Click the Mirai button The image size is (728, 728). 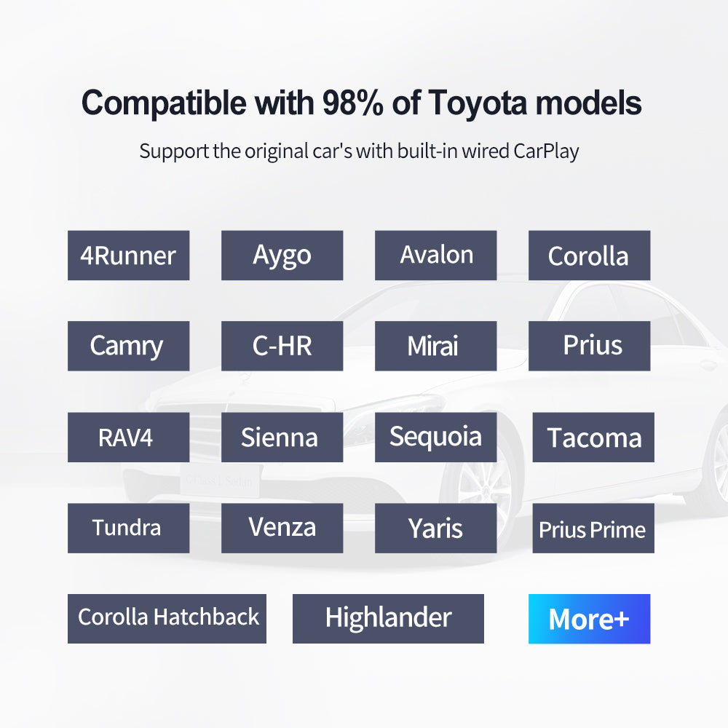coord(435,346)
